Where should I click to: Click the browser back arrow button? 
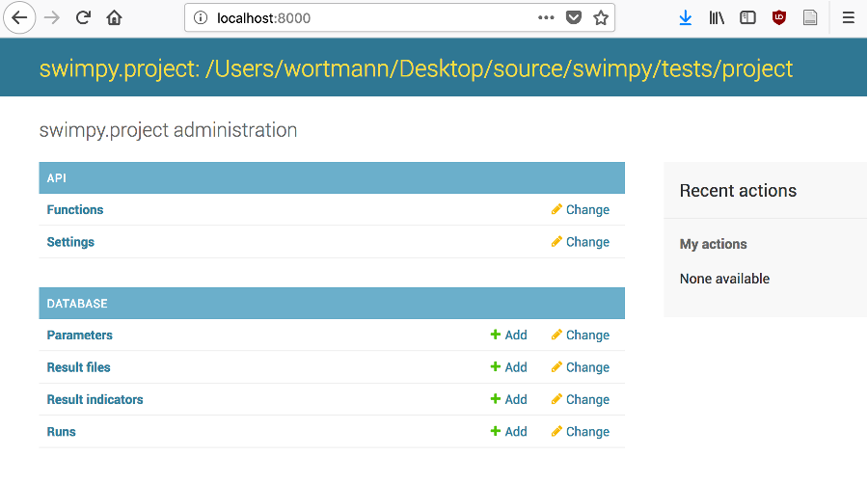pyautogui.click(x=19, y=17)
